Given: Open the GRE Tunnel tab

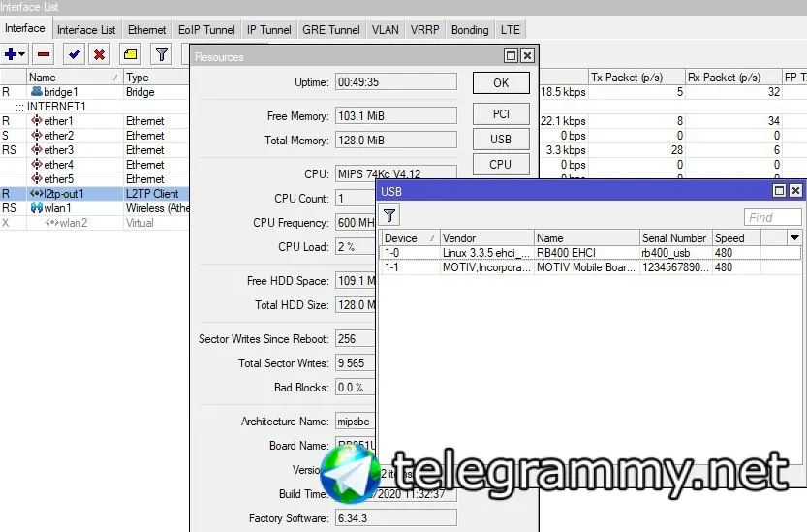Looking at the screenshot, I should click(331, 30).
